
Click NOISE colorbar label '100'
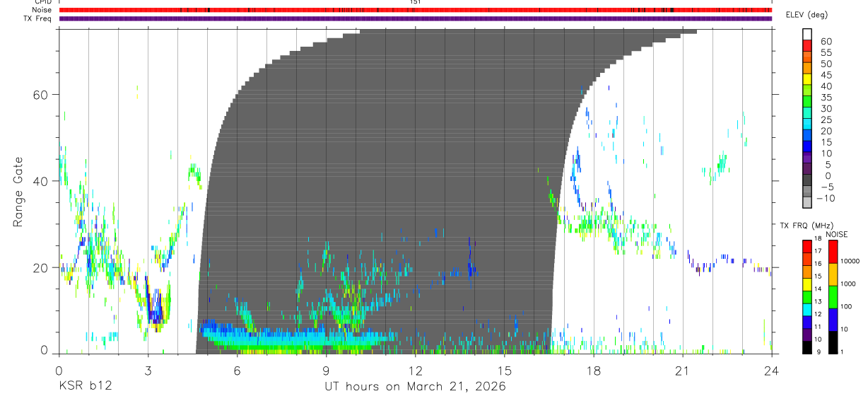click(846, 306)
